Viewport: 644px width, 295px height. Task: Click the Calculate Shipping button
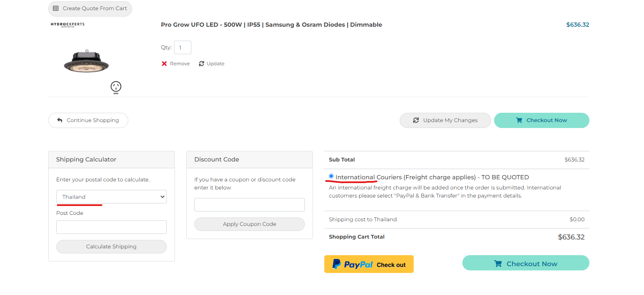111,247
